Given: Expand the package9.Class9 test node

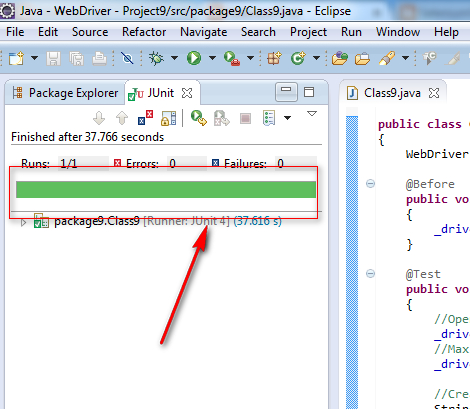Looking at the screenshot, I should tap(23, 222).
